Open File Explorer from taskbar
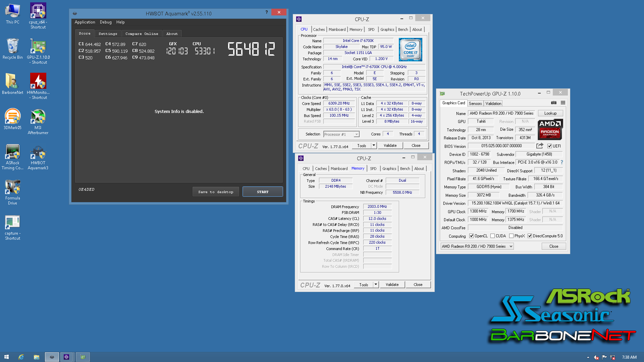The image size is (644, 362). click(x=36, y=357)
